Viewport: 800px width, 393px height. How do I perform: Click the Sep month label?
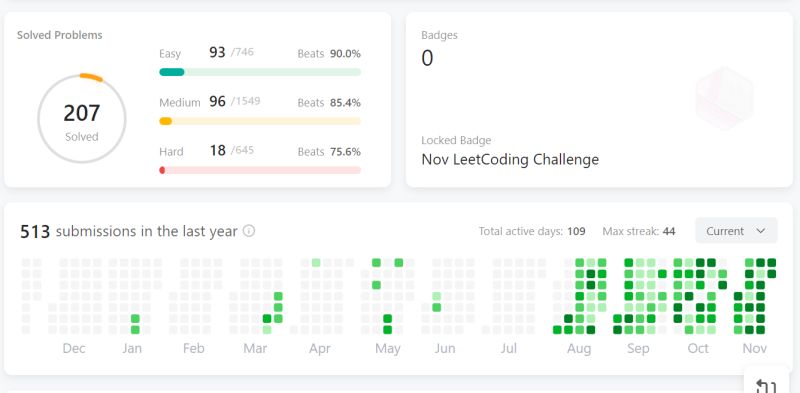[638, 349]
